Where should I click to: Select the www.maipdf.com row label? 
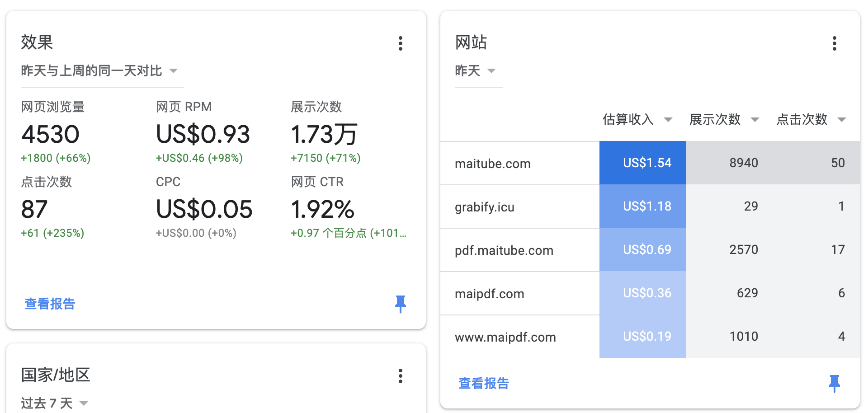pos(505,337)
